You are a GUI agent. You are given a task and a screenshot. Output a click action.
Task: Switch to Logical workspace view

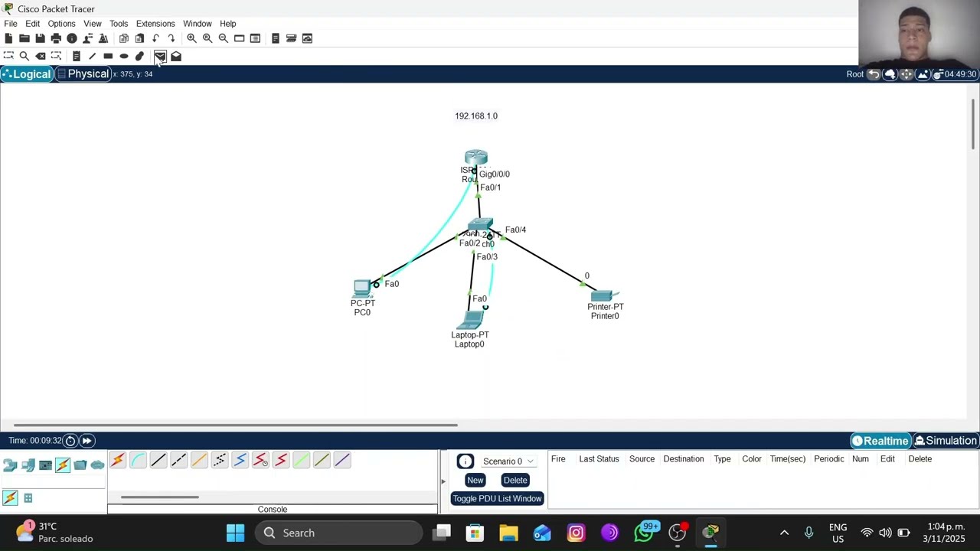pyautogui.click(x=27, y=74)
